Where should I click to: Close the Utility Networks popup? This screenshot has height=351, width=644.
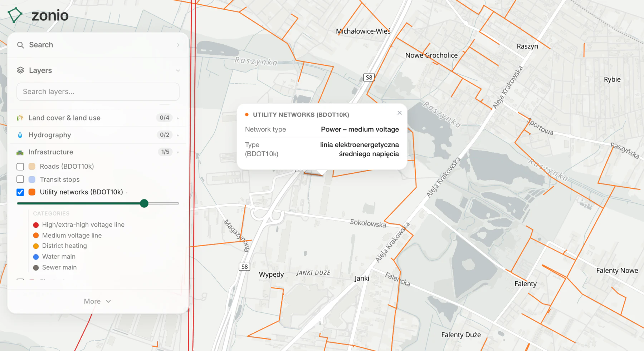(x=400, y=113)
